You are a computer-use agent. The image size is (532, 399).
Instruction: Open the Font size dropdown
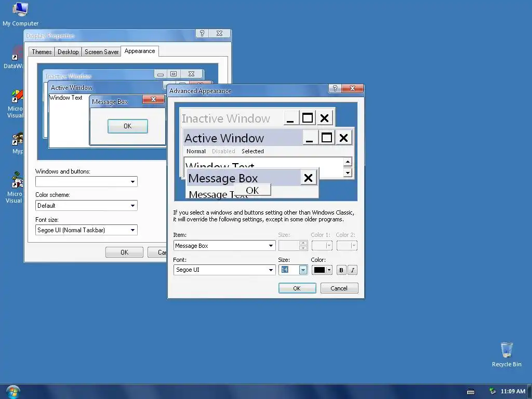pos(86,230)
